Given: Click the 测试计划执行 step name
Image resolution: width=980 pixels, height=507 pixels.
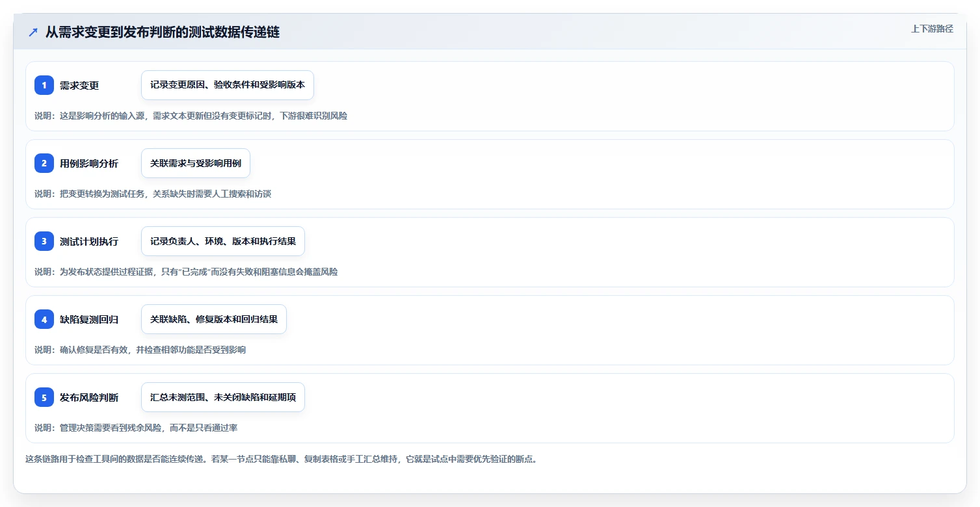Looking at the screenshot, I should pyautogui.click(x=89, y=241).
